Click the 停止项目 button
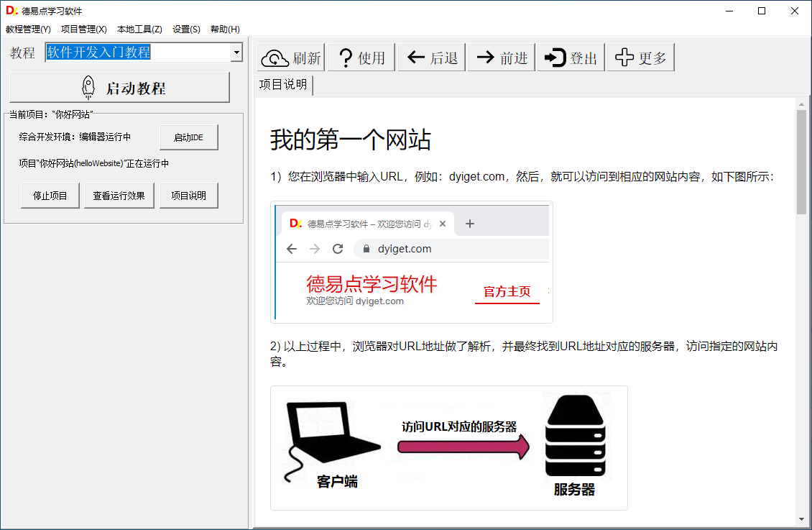This screenshot has width=812, height=530. pos(50,196)
